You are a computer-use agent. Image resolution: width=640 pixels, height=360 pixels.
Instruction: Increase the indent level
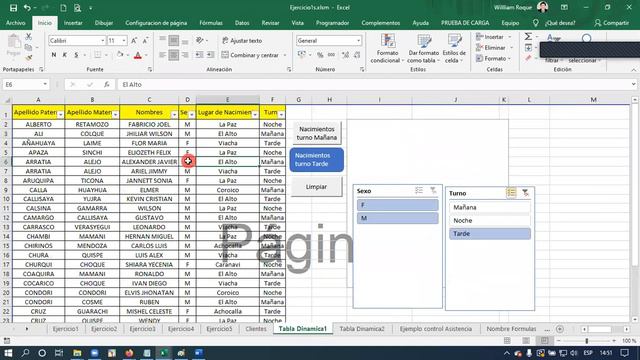point(210,55)
